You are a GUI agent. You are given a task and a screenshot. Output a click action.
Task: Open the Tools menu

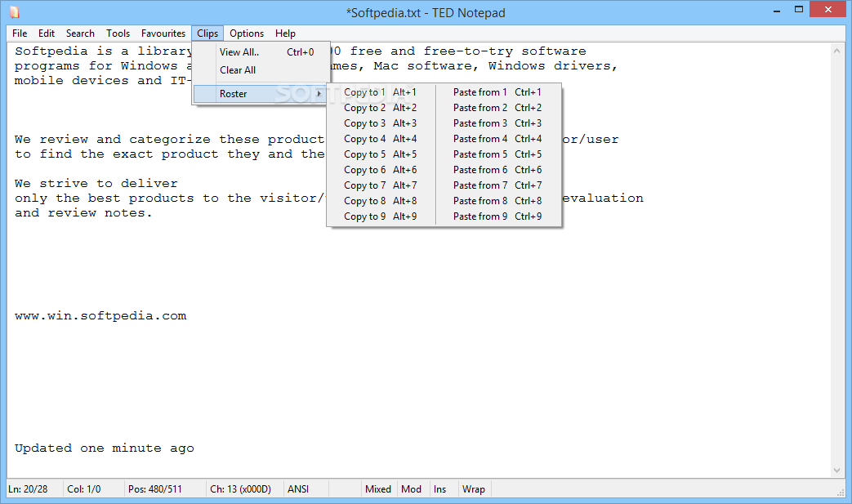tap(118, 33)
